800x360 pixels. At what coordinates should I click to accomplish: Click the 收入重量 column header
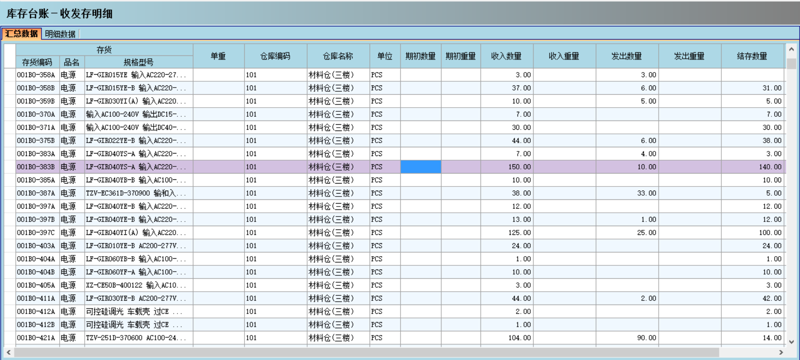[564, 56]
